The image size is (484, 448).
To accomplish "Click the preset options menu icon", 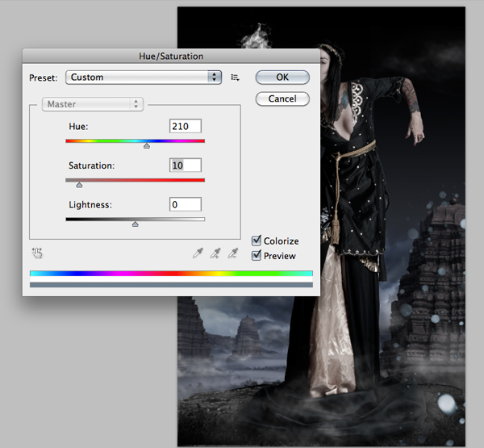I will point(235,77).
